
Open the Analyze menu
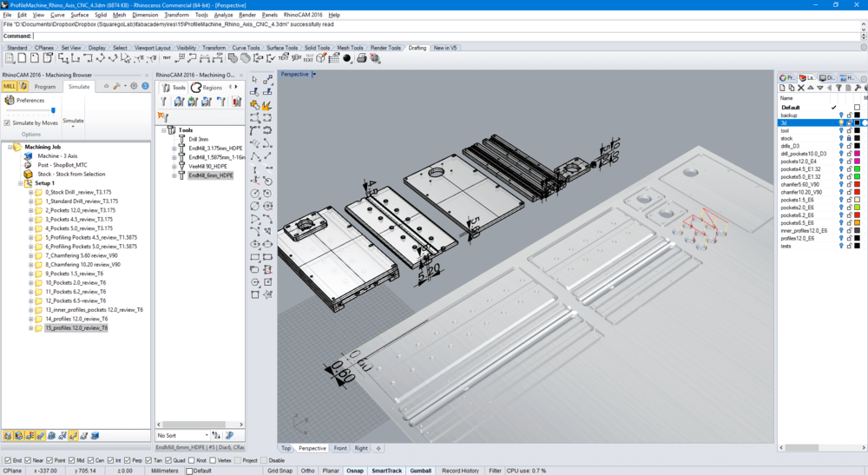[x=223, y=15]
